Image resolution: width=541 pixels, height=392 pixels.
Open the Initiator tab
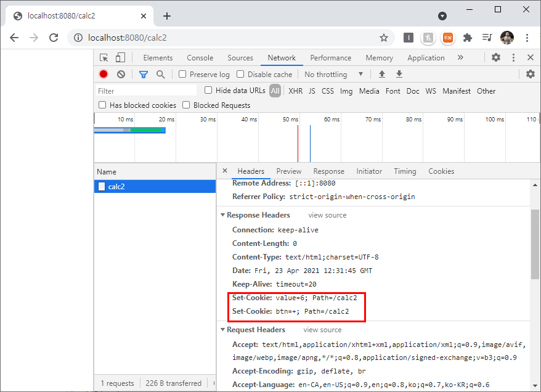tap(369, 171)
